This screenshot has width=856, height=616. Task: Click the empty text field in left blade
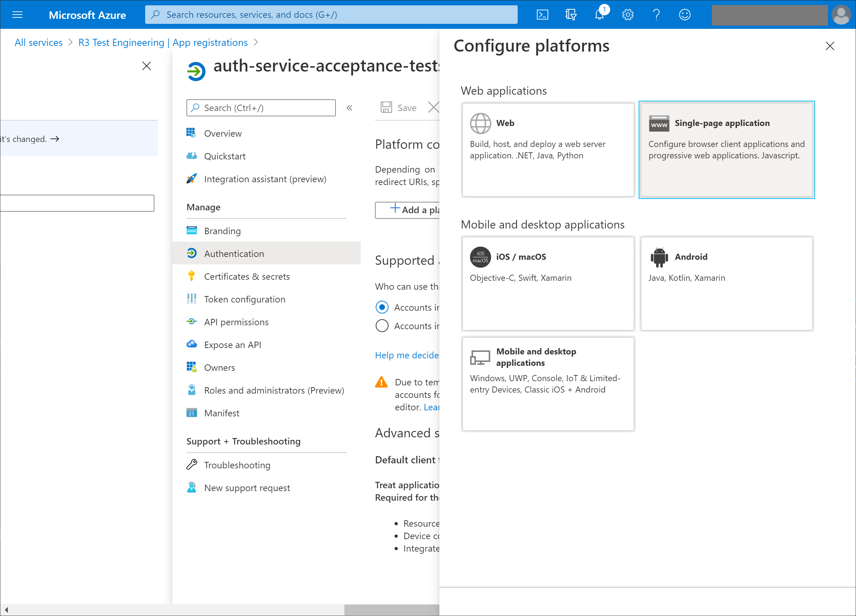coord(77,203)
